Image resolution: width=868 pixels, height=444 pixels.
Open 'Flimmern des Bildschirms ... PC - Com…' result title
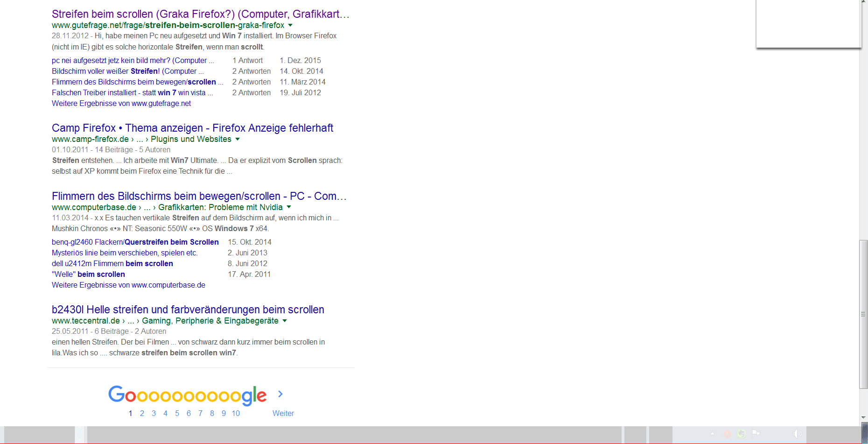click(x=199, y=196)
